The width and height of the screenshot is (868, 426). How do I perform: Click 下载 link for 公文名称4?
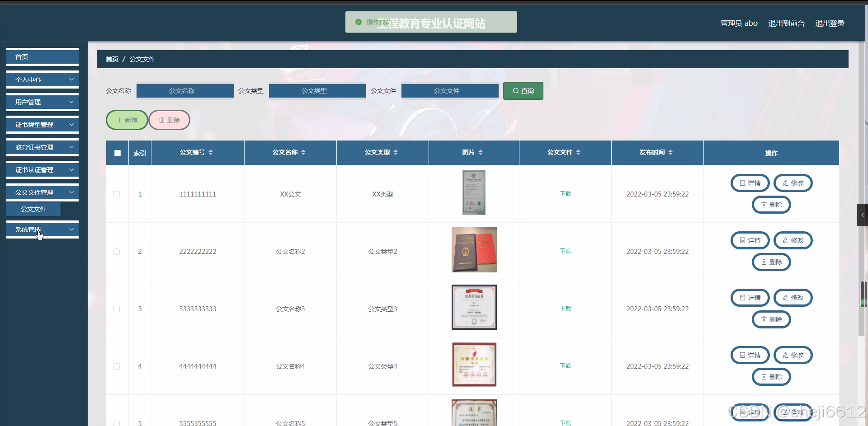point(566,366)
